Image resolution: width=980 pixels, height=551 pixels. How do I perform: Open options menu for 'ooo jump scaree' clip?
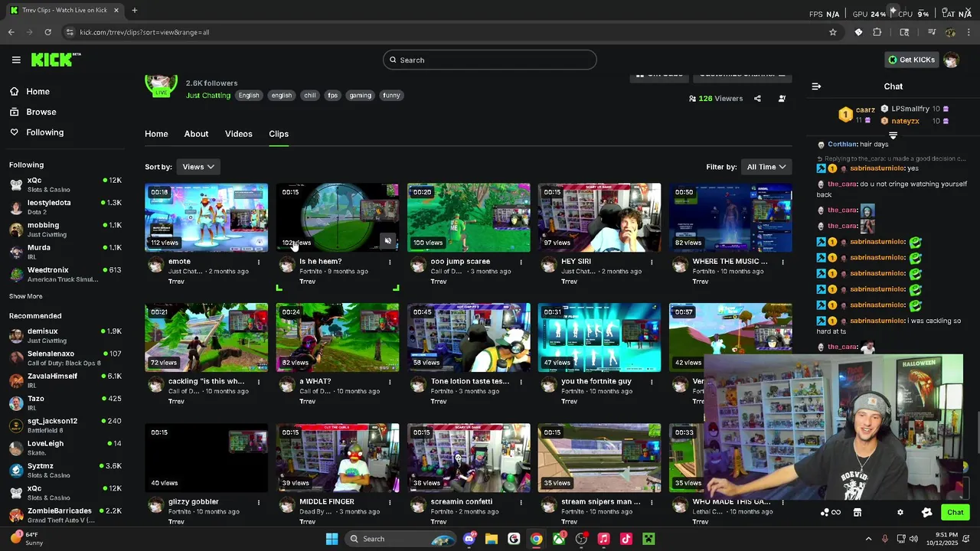(x=521, y=262)
